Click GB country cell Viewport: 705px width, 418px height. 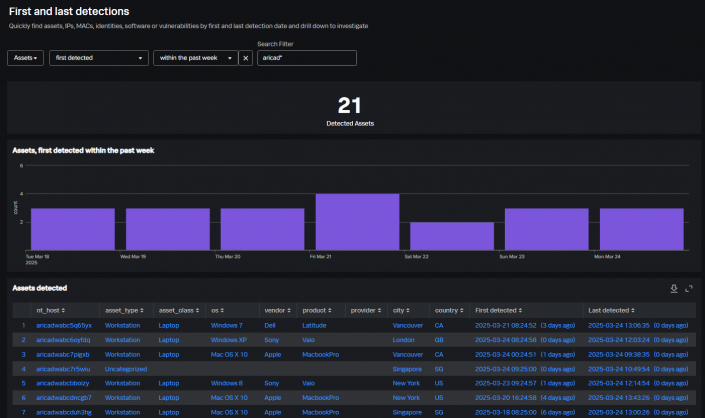pos(439,340)
